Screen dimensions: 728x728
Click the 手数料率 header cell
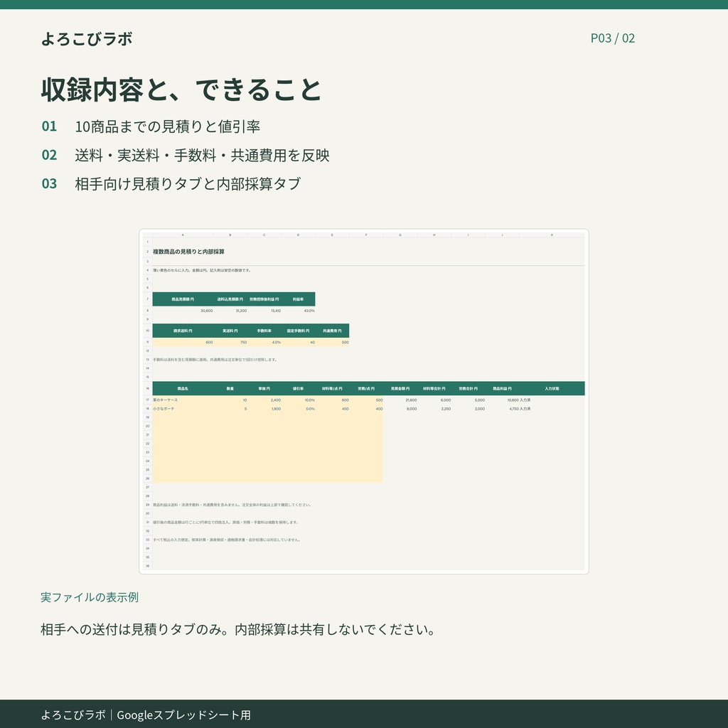(x=264, y=331)
